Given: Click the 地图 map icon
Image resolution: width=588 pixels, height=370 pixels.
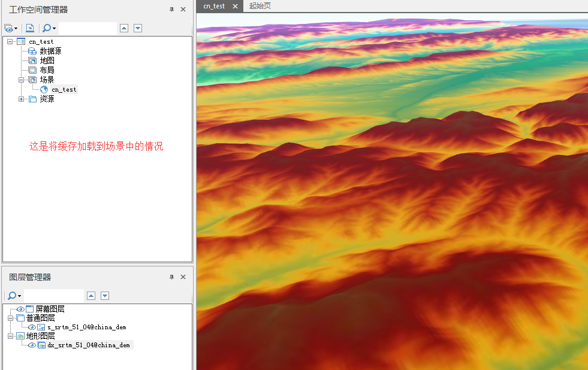Looking at the screenshot, I should click(32, 60).
